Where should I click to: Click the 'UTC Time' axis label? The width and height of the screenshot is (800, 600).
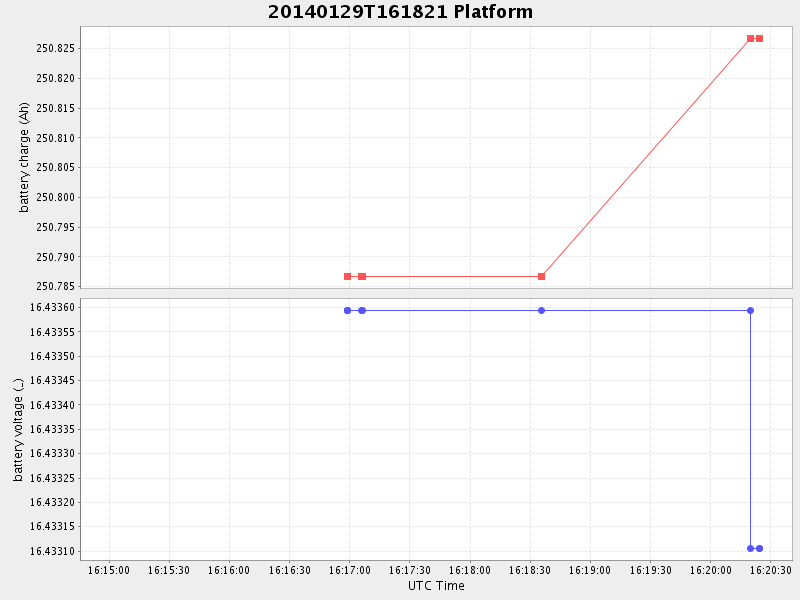coord(436,586)
